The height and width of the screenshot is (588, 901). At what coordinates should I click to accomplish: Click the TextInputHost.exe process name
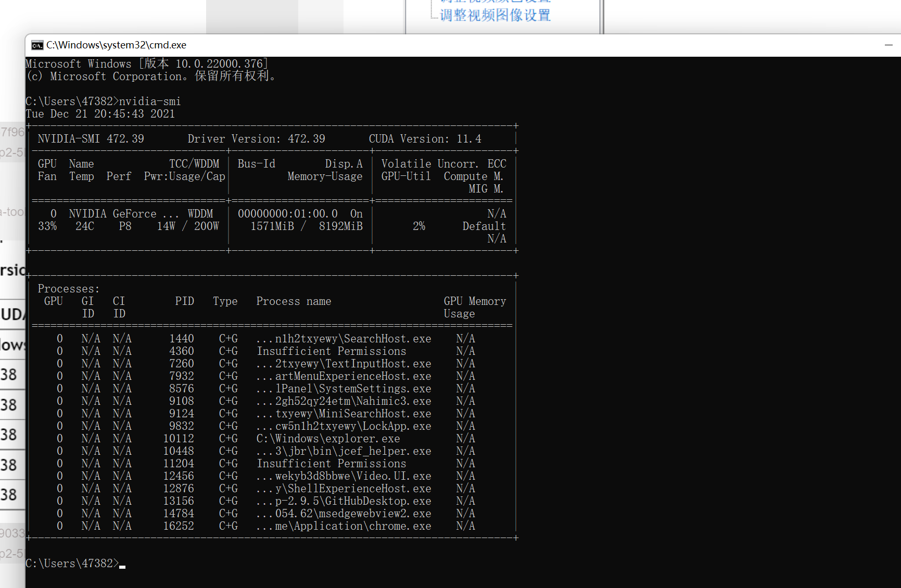pos(344,364)
